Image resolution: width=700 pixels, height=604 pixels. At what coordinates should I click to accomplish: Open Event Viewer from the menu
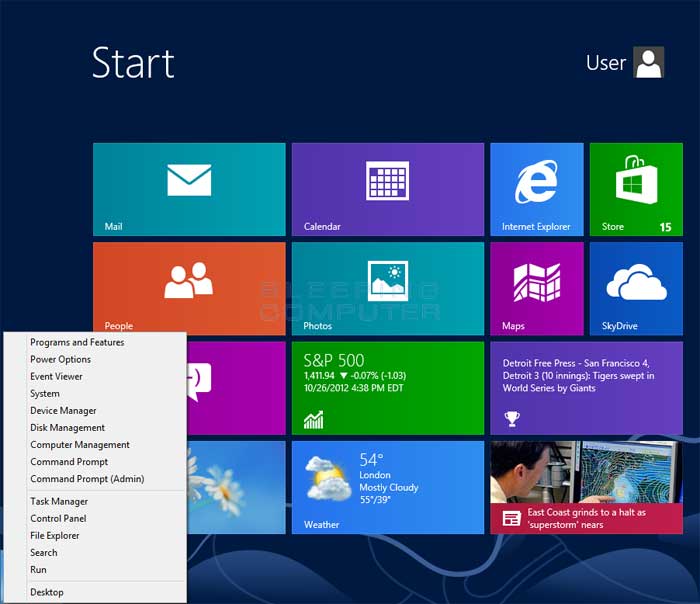[56, 376]
